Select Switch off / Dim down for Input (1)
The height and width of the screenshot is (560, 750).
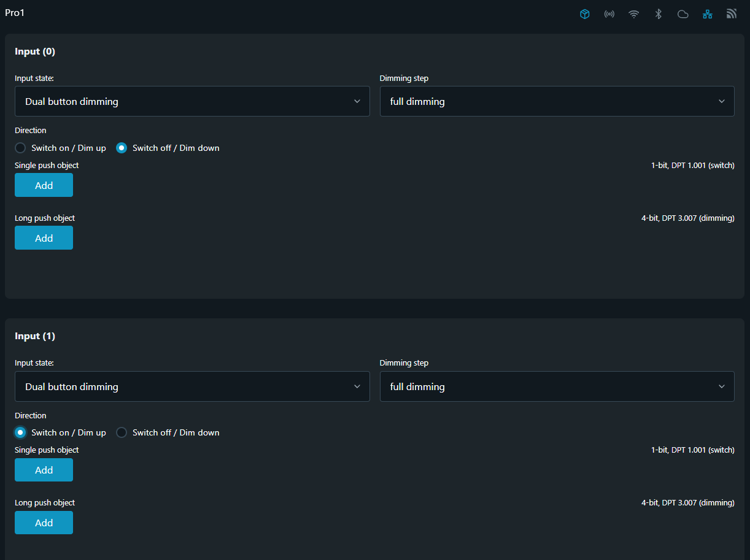coord(122,432)
